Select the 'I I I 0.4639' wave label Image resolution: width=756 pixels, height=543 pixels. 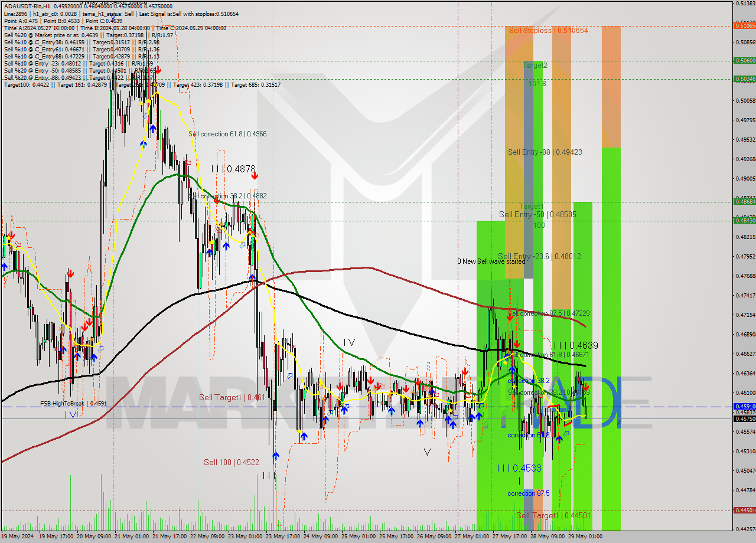click(576, 345)
